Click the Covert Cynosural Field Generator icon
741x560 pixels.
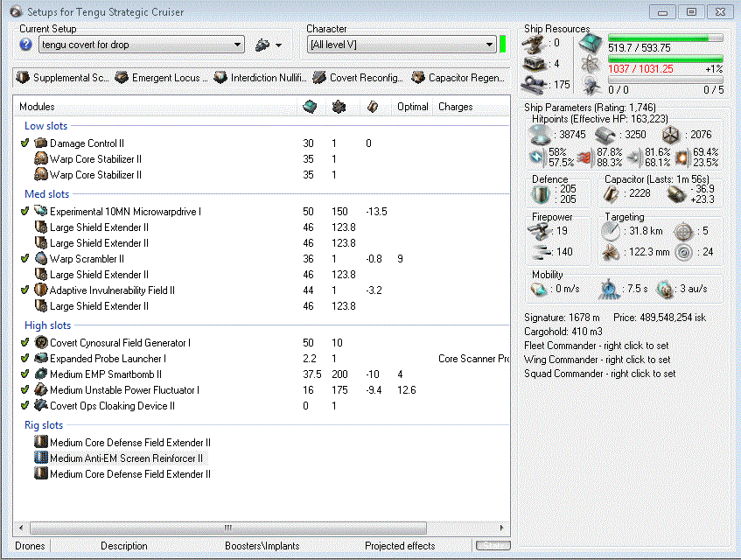(41, 342)
